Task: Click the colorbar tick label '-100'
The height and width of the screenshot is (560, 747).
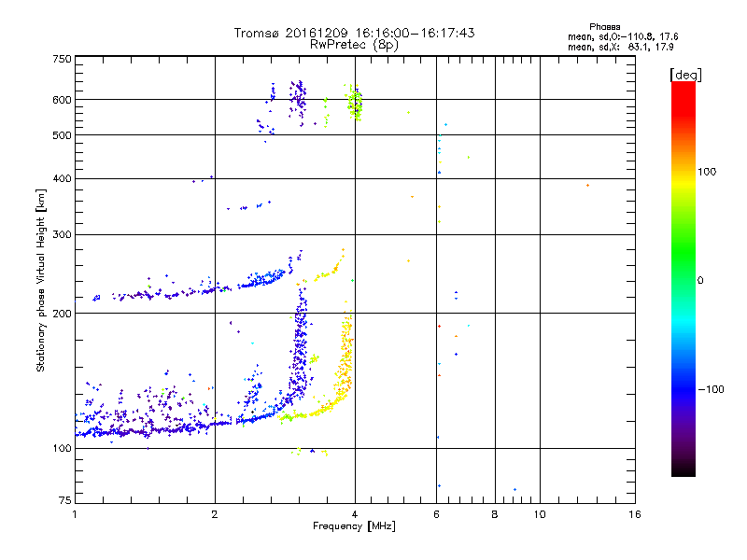Action: tap(711, 389)
